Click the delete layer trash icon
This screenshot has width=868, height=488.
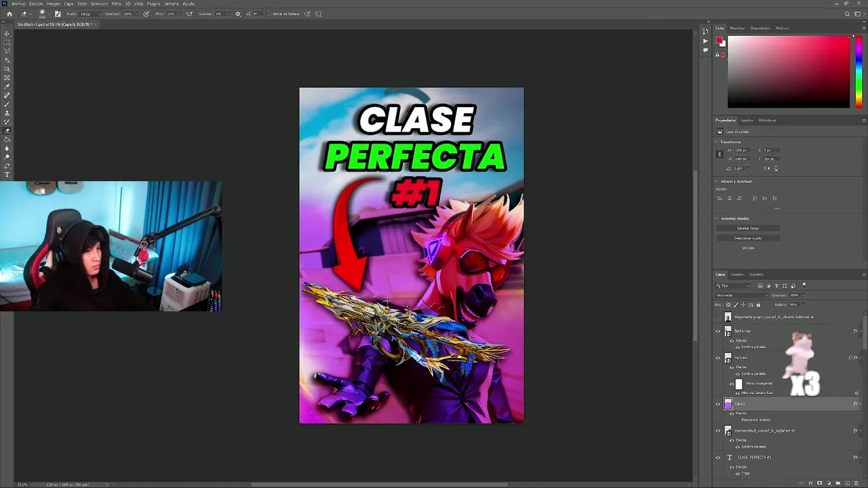pyautogui.click(x=856, y=483)
